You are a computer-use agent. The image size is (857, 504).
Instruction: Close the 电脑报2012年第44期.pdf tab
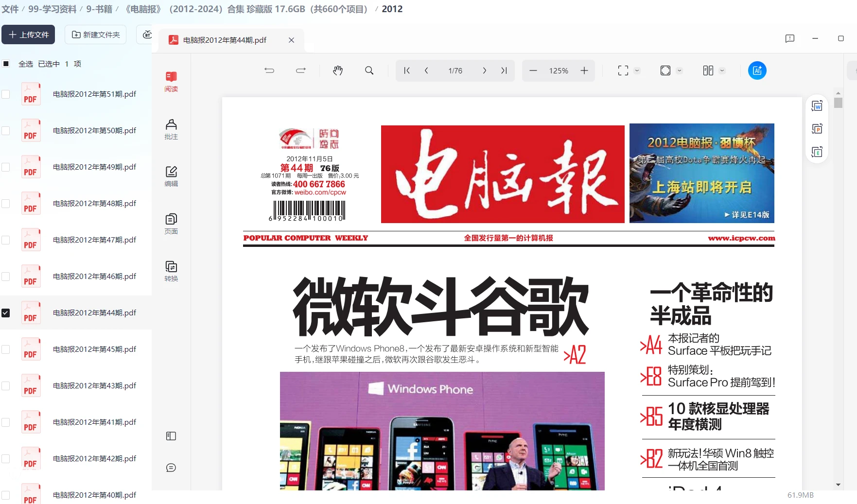click(x=291, y=40)
